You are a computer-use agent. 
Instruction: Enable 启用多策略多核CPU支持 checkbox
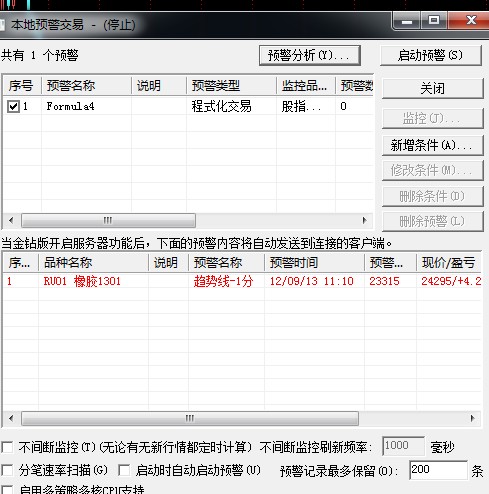[7, 490]
